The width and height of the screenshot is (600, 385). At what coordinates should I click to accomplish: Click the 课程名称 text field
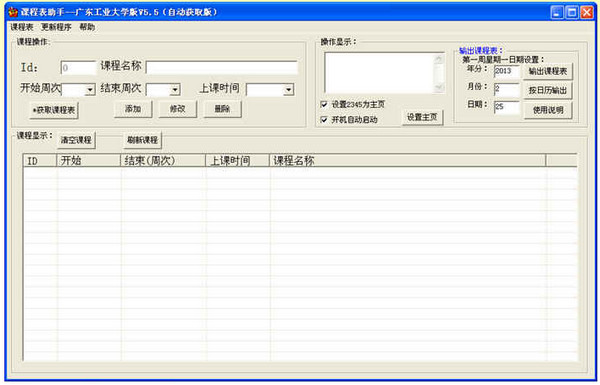click(x=222, y=67)
